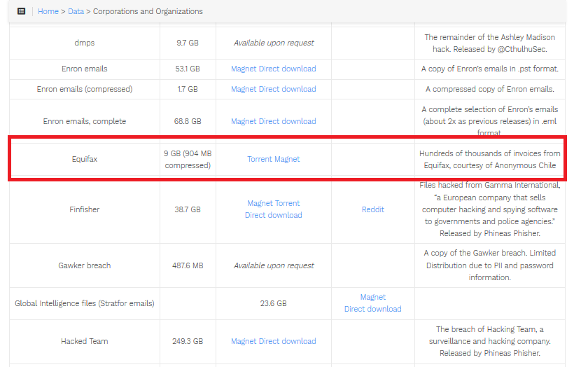Open the Torrent link in Equifax row

(260, 159)
